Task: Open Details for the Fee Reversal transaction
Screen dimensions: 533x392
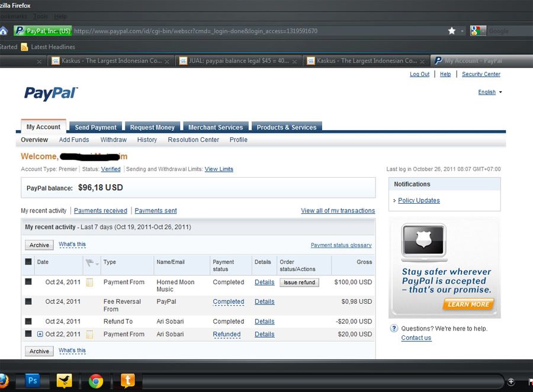Action: [x=265, y=301]
